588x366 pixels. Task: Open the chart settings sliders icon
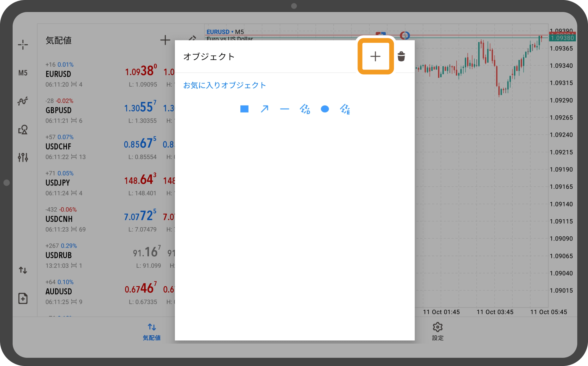coord(23,157)
